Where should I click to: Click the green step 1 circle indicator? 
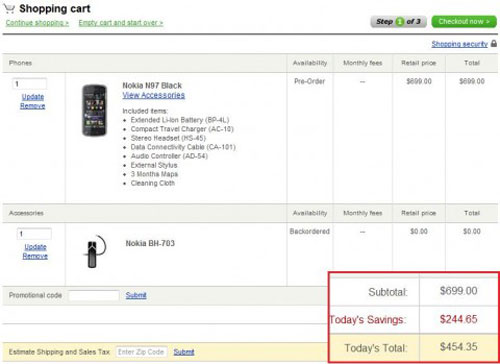click(x=399, y=22)
